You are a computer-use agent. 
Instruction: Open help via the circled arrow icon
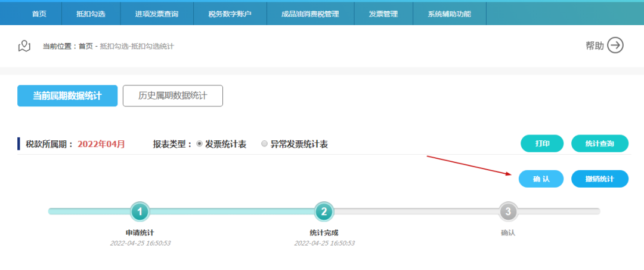615,45
